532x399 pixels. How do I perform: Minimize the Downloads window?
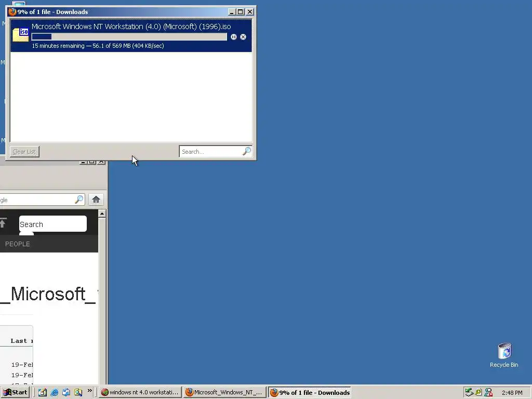(x=232, y=12)
